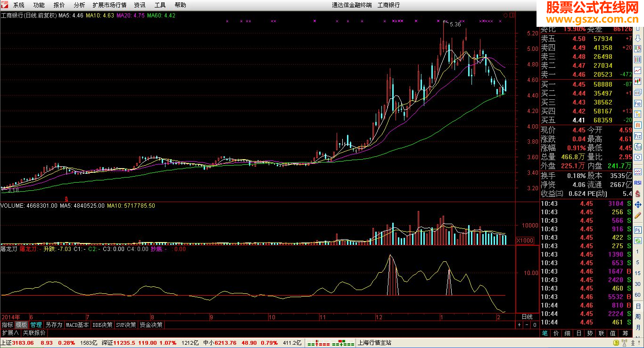Click the tree-structure icon in right toolbar

[638, 114]
